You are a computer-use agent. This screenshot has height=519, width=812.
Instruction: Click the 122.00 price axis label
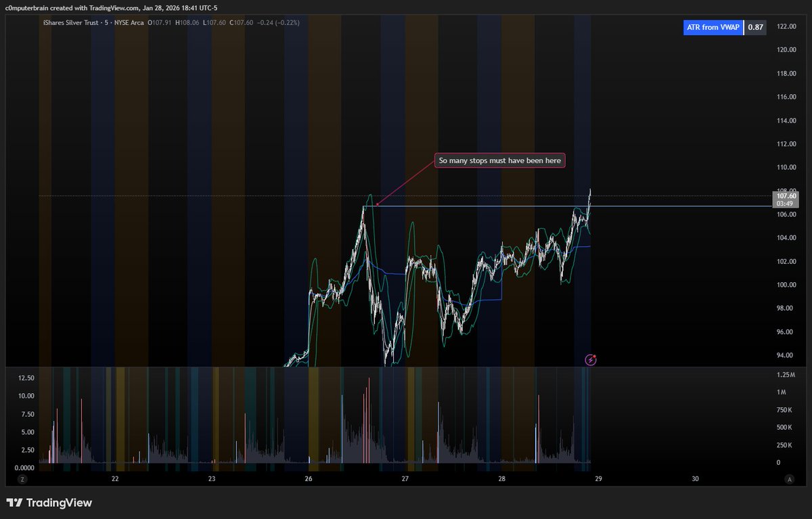point(786,26)
